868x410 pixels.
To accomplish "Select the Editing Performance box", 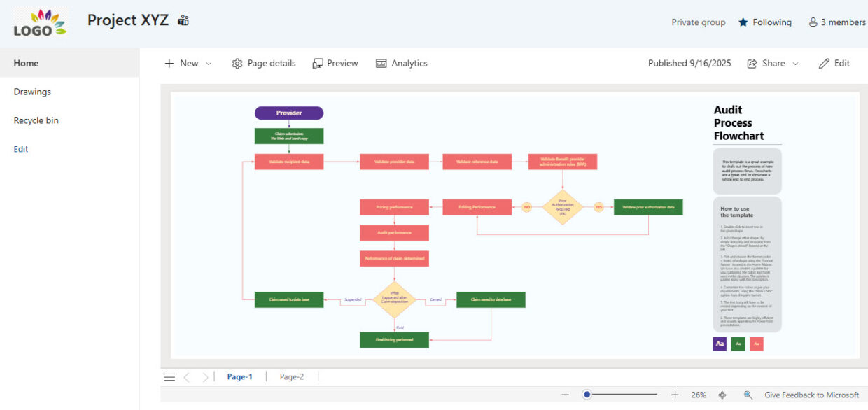I will coord(477,207).
